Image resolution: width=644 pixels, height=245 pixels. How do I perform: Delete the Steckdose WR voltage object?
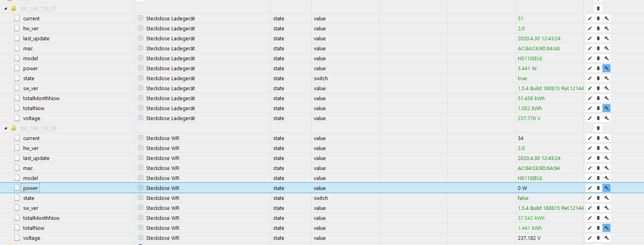[x=598, y=238]
